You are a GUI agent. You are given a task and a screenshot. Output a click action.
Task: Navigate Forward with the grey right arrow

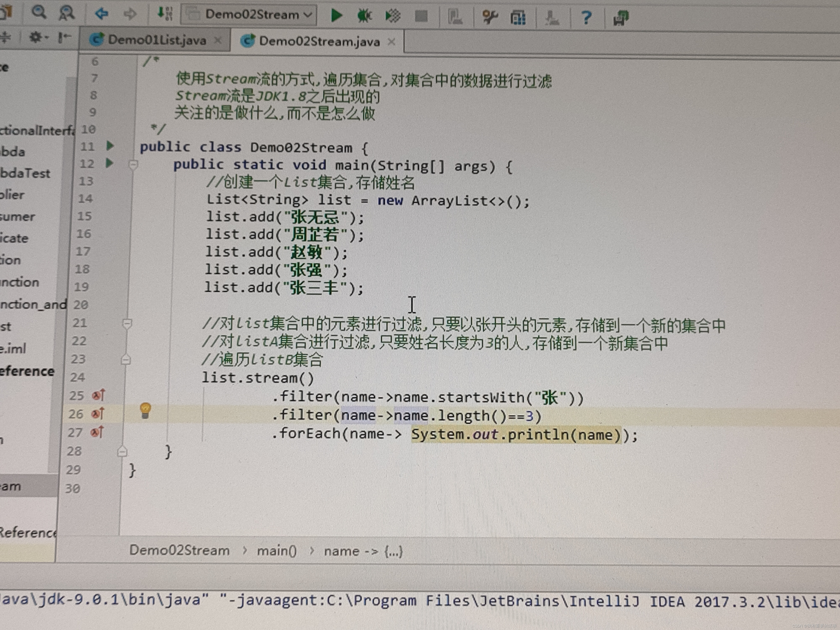pos(130,14)
